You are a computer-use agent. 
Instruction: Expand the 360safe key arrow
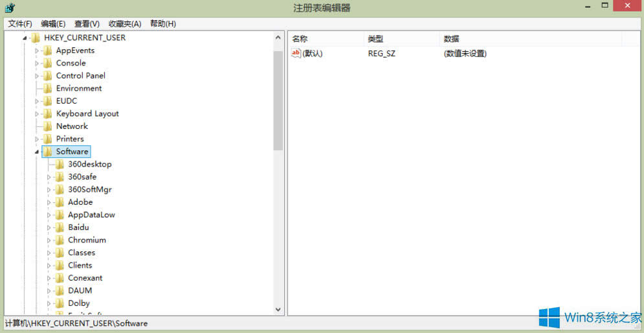[49, 177]
